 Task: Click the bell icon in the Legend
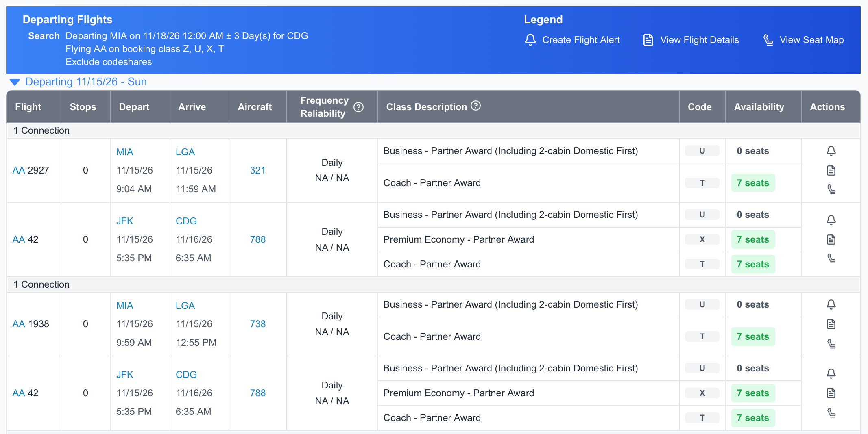coord(530,40)
